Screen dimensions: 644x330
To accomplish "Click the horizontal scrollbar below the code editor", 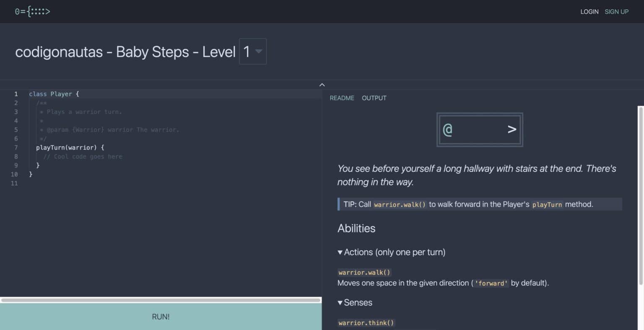I will point(161,300).
